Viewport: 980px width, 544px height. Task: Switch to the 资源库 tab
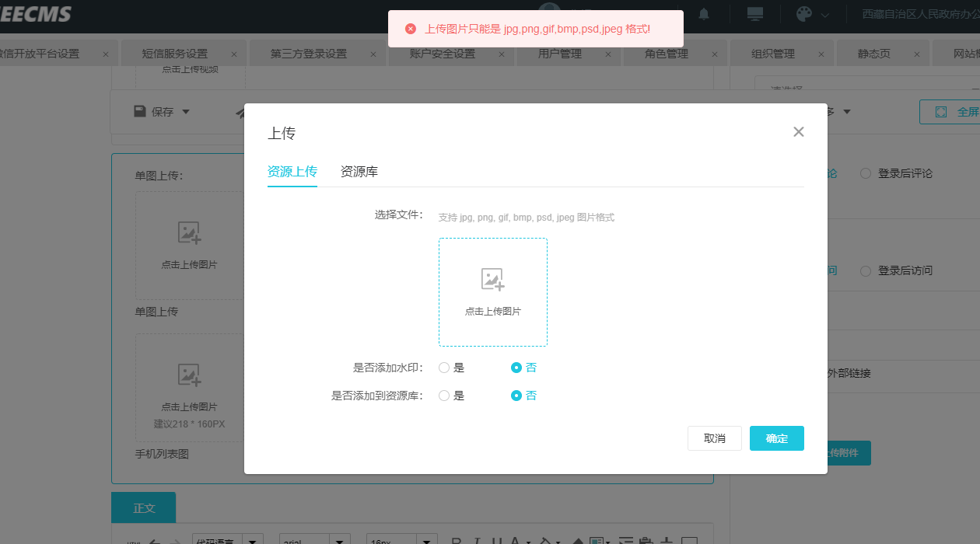(x=359, y=172)
